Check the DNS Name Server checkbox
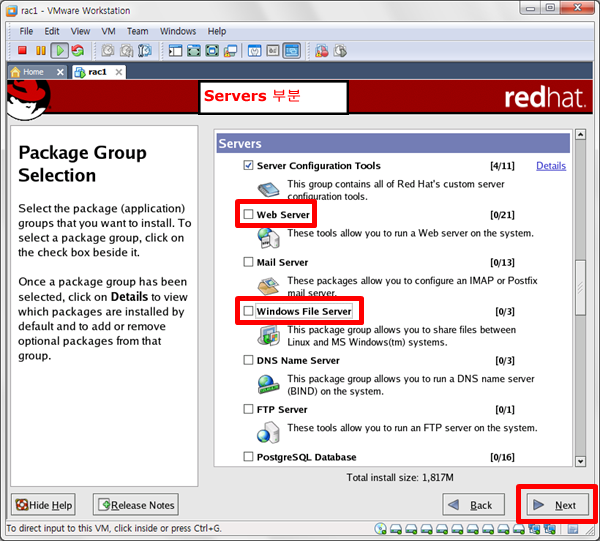 (x=248, y=360)
